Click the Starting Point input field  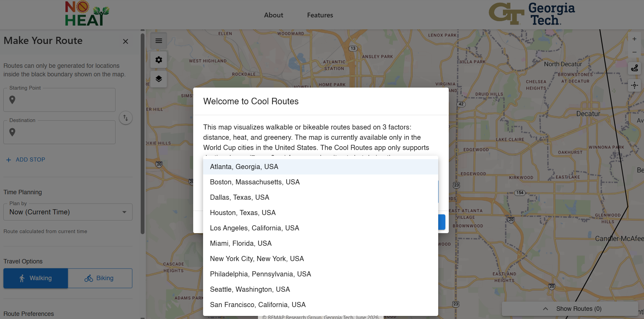click(60, 100)
